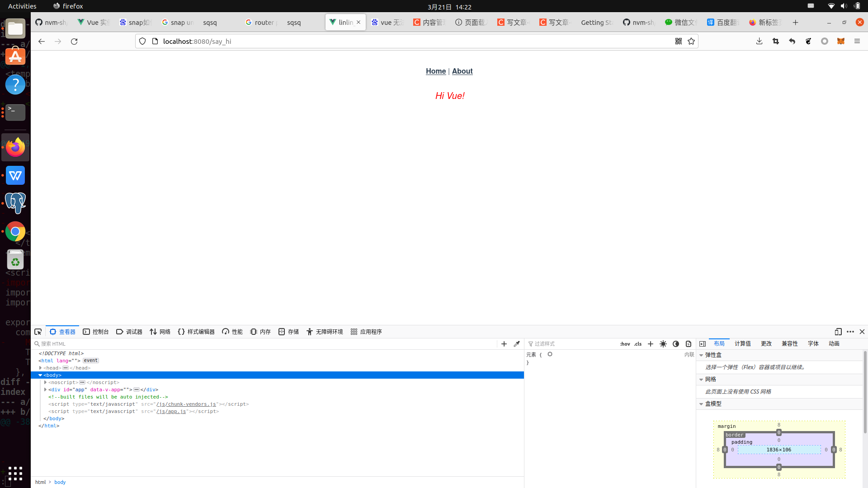868x488 pixels.
Task: Add a new HTML node with the plus icon
Action: [504, 344]
